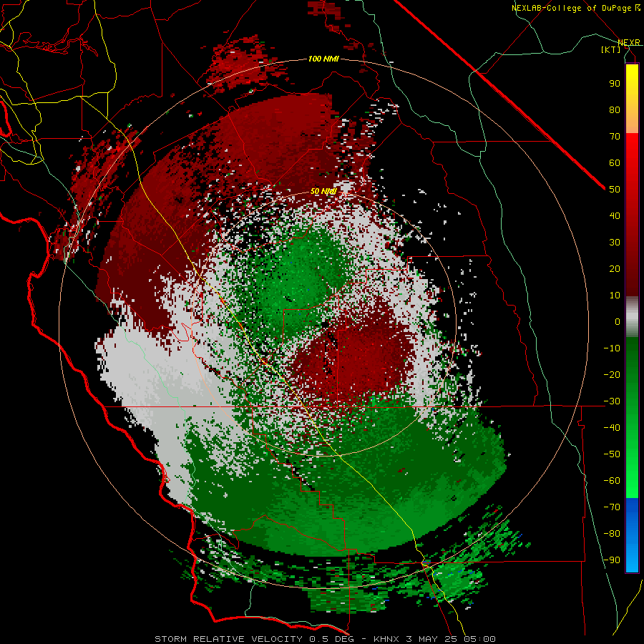Click the NEXR label above the scale
Image resolution: width=644 pixels, height=644 pixels.
click(628, 42)
